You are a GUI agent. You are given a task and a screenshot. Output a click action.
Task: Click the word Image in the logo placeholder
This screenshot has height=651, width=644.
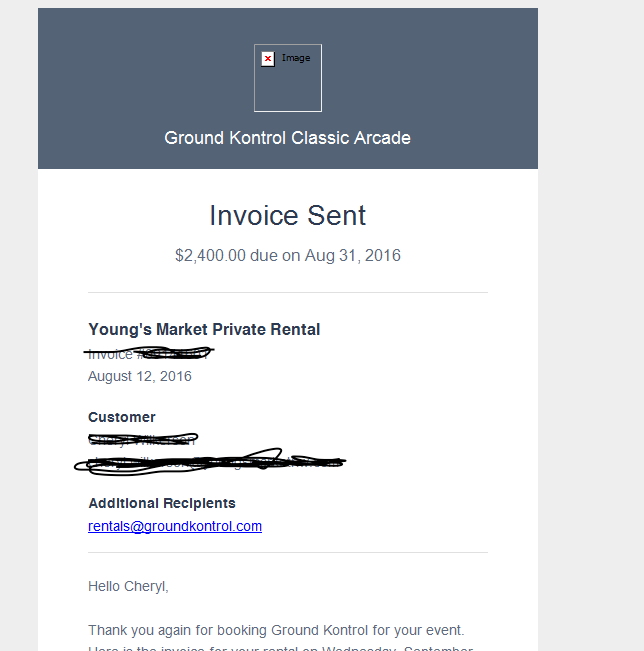296,58
